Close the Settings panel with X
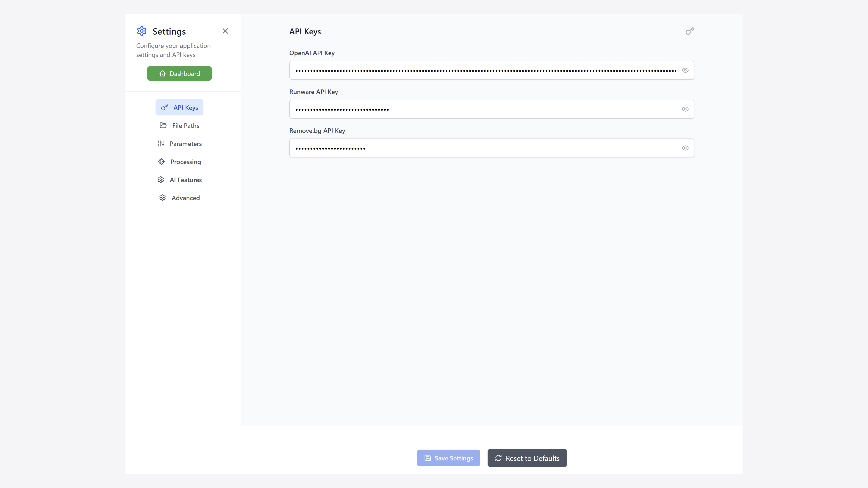This screenshot has width=868, height=488. click(x=225, y=31)
